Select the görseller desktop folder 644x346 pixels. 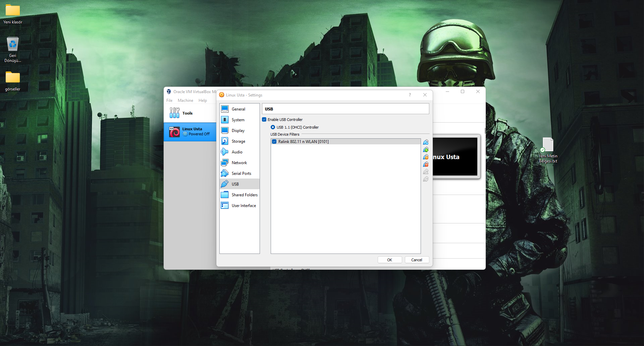click(13, 81)
